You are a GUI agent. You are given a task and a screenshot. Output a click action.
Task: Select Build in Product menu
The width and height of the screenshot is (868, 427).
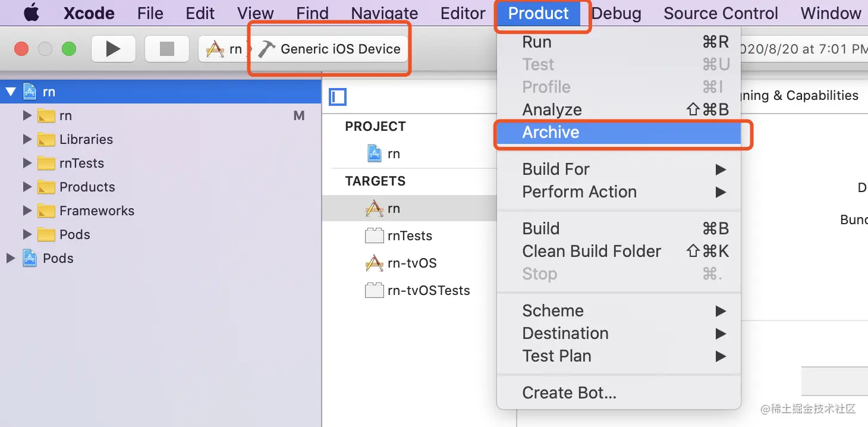tap(618, 229)
